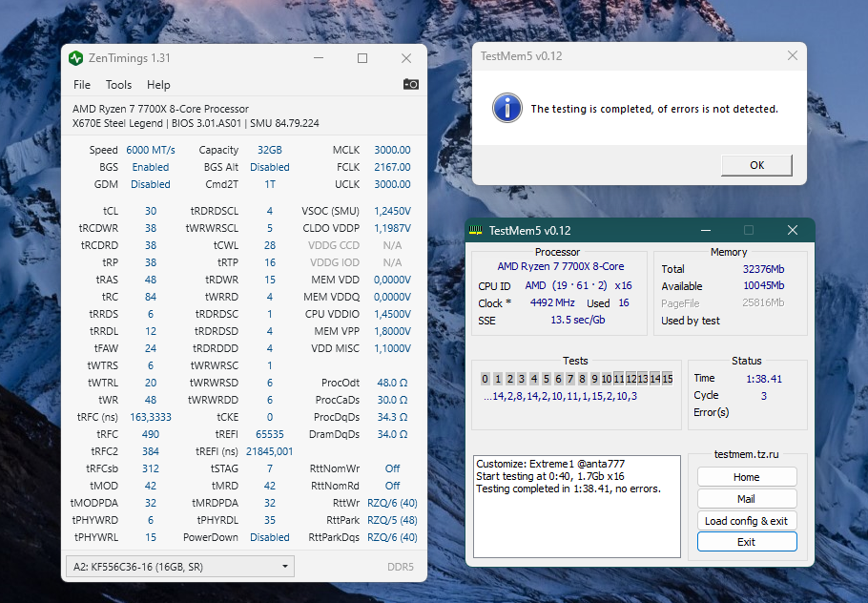The height and width of the screenshot is (603, 868).
Task: Click the blue info icon in the dialog
Action: click(507, 108)
